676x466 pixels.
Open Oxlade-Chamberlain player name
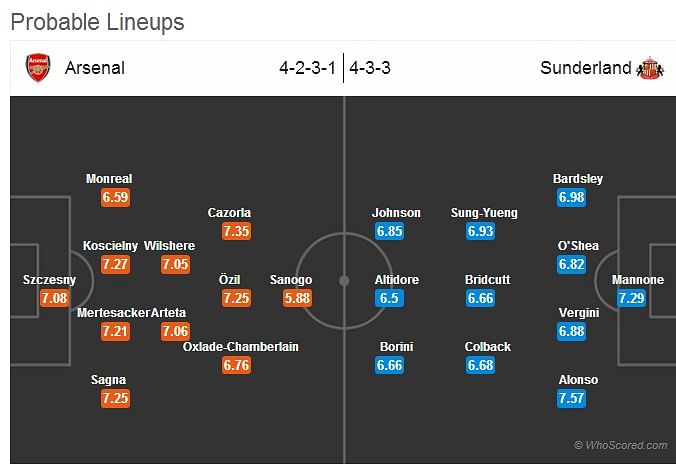tap(241, 347)
